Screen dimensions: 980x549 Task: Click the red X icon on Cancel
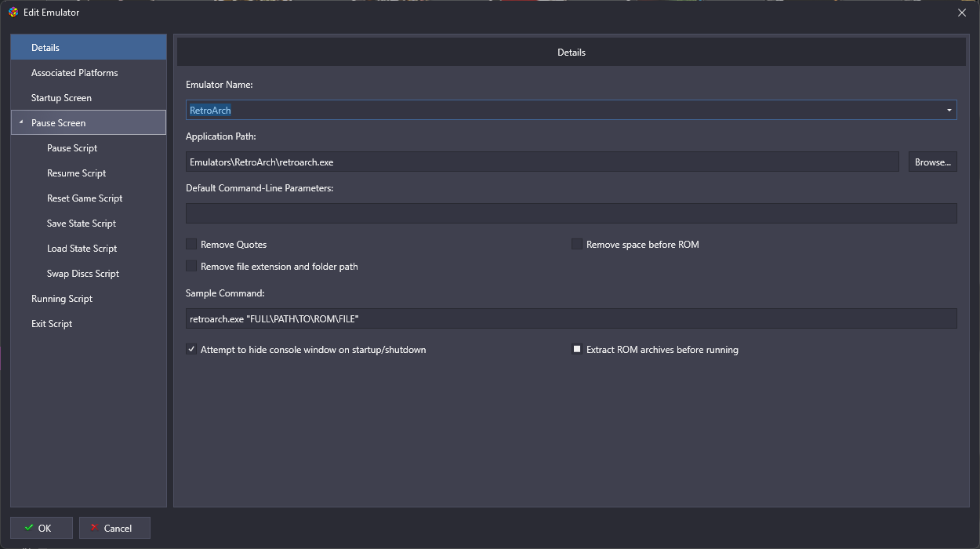95,528
